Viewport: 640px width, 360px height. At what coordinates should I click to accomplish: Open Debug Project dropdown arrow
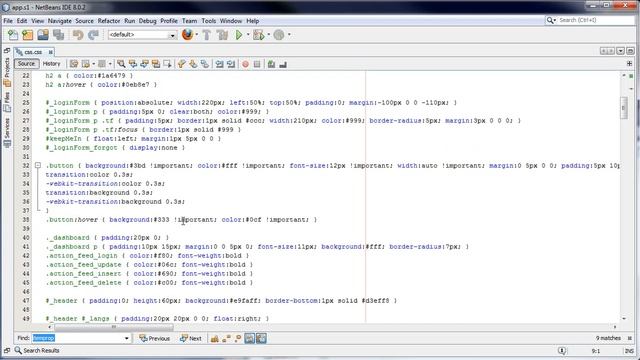pos(268,35)
